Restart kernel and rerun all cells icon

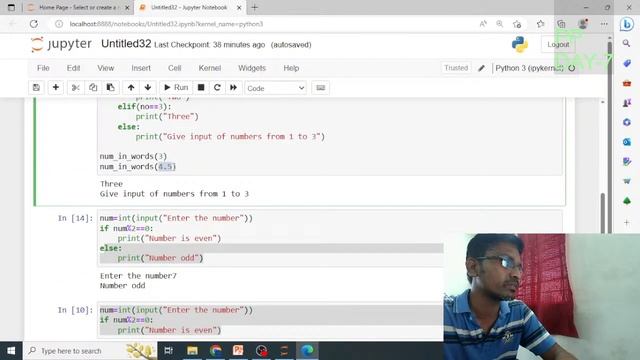click(x=233, y=88)
